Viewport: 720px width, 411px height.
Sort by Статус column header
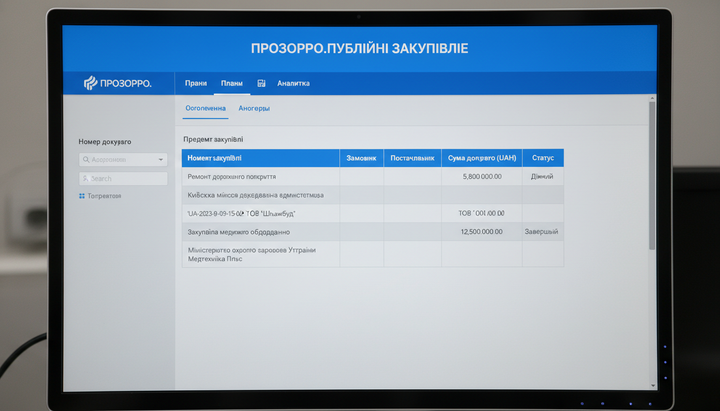543,158
